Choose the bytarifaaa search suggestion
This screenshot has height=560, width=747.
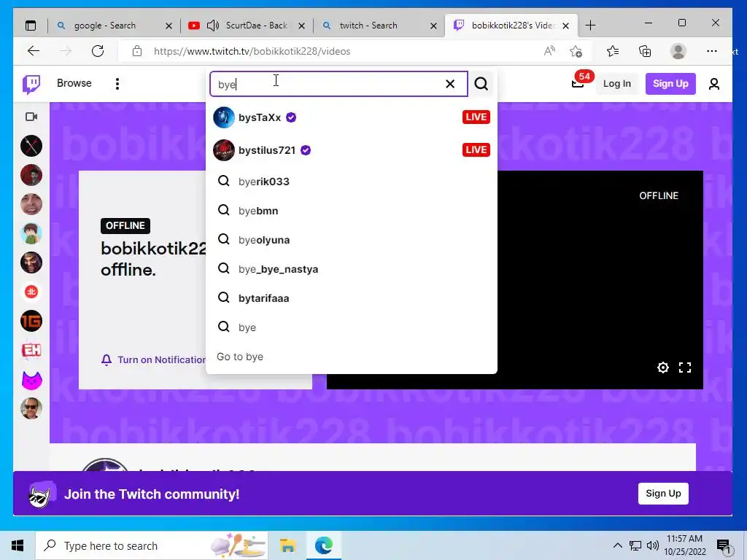click(x=352, y=298)
